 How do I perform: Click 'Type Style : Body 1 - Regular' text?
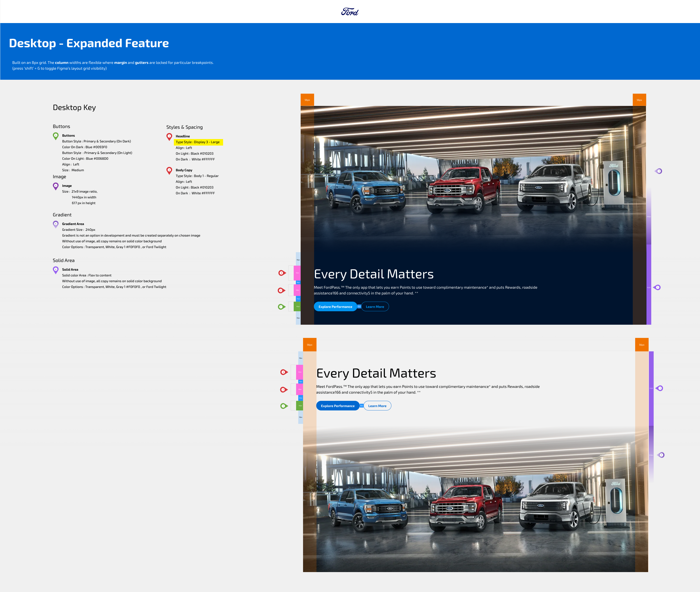[197, 176]
